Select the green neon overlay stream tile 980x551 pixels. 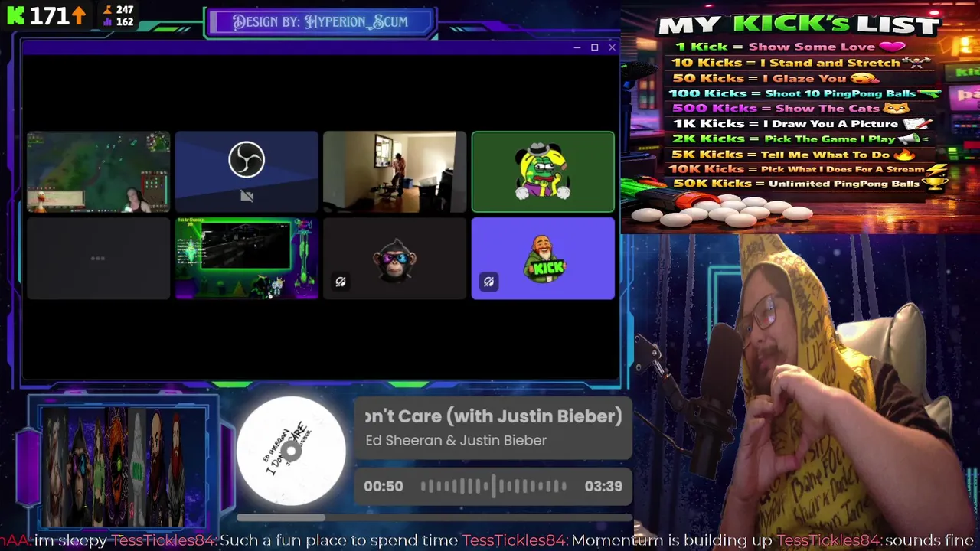247,258
